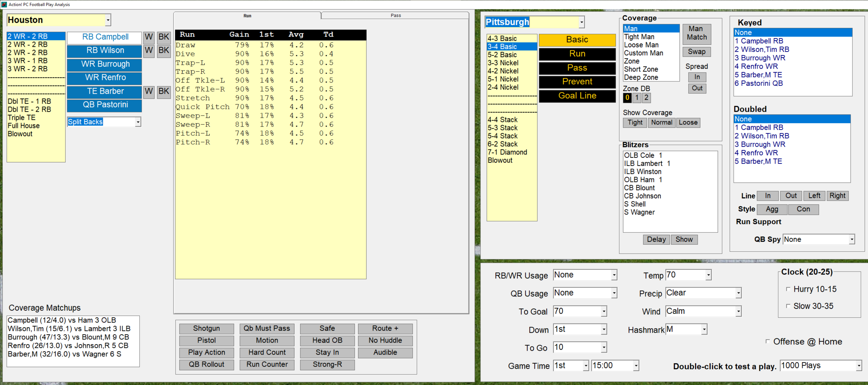Select the Basic defense button
The width and height of the screenshot is (868, 385).
click(x=577, y=40)
